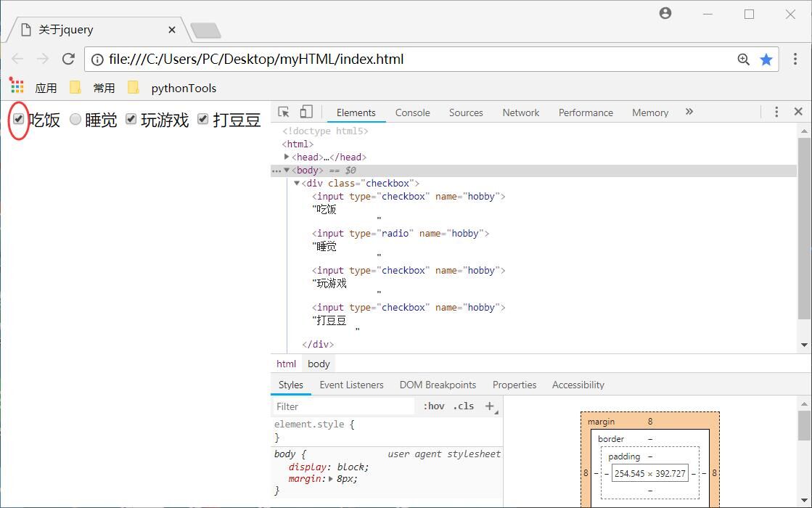Select the doctype html5 line
The image size is (812, 508).
point(325,131)
